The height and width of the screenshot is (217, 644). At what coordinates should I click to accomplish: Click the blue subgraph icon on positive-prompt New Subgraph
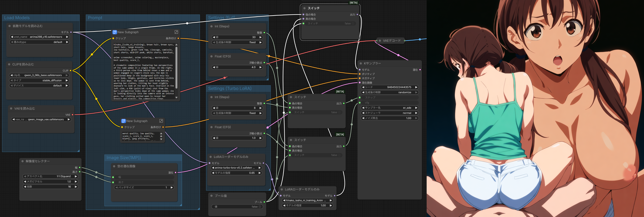114,32
